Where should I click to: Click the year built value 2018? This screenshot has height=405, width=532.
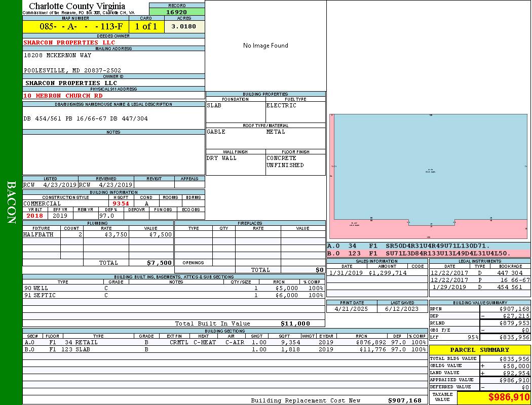pos(35,216)
